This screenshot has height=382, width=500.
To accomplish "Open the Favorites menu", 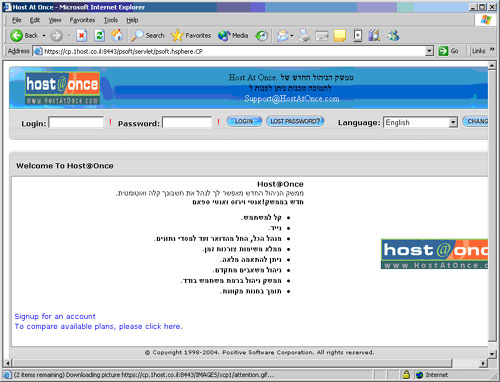I will pos(82,20).
